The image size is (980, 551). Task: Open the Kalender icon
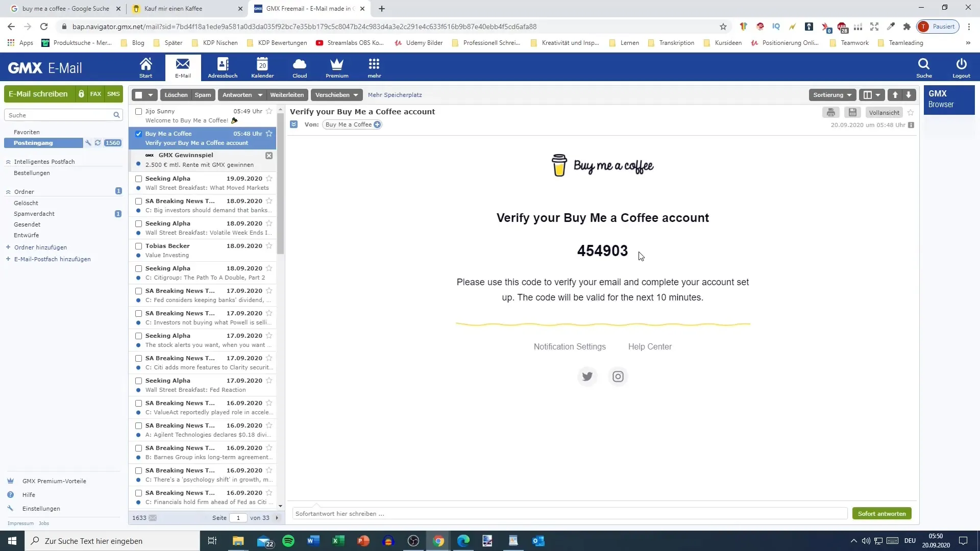[x=262, y=67]
